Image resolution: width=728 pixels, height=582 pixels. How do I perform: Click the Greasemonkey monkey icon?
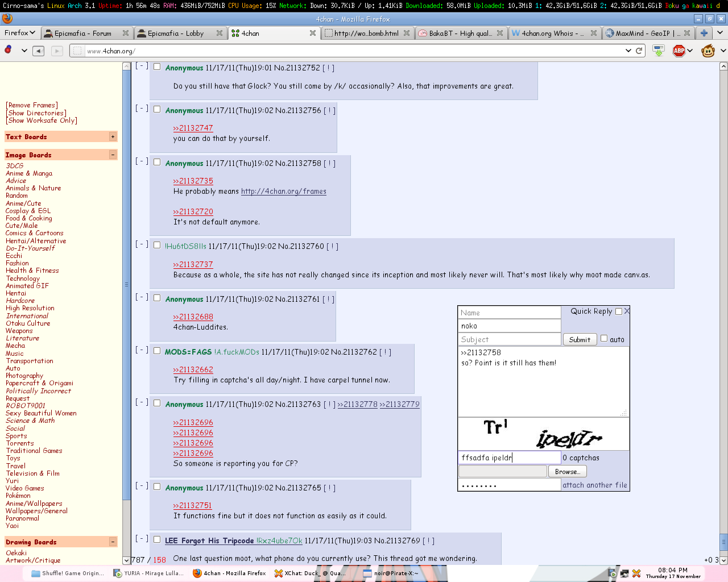tap(708, 51)
